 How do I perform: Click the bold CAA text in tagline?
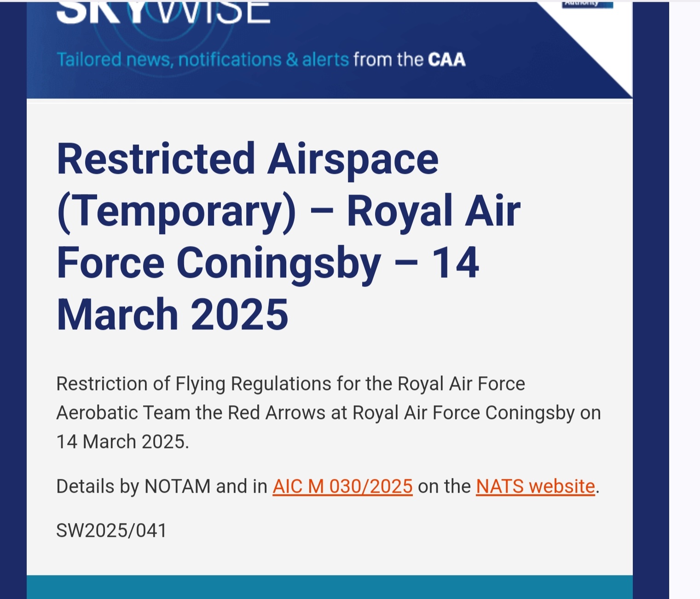click(x=446, y=60)
